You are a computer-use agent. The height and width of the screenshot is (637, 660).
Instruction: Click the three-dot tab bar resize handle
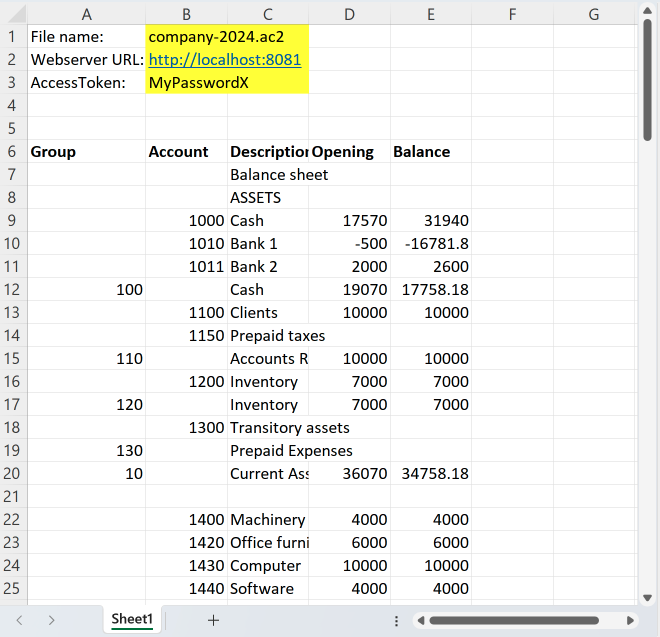point(397,620)
